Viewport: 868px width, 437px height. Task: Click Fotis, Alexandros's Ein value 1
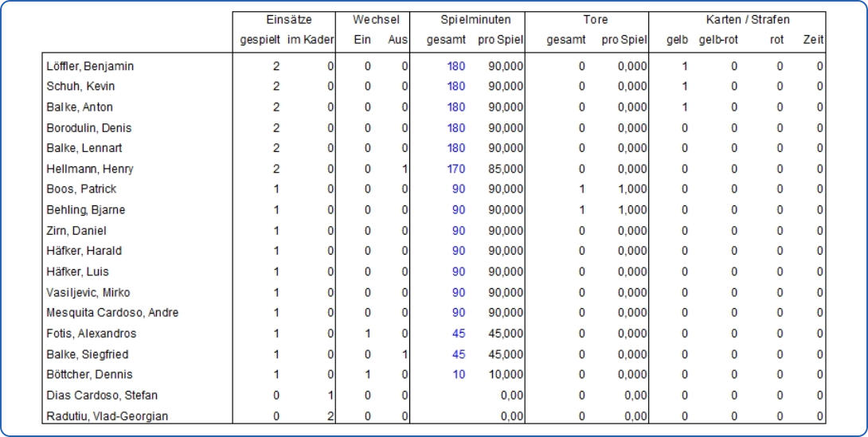coord(368,334)
